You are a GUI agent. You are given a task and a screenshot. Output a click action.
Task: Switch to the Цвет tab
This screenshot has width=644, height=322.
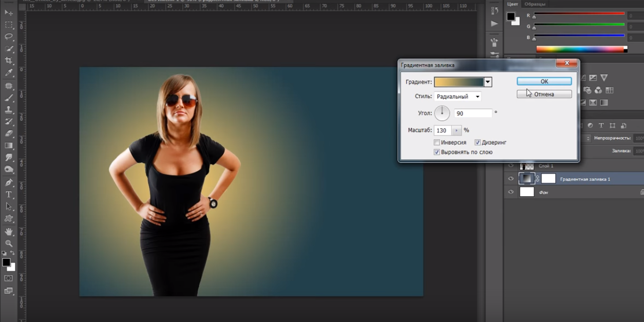(x=513, y=4)
